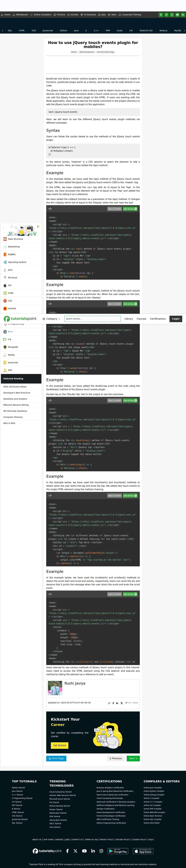Open the UPSC IAS Exams Notes link
This screenshot has height=868, width=186.
coord(15,387)
